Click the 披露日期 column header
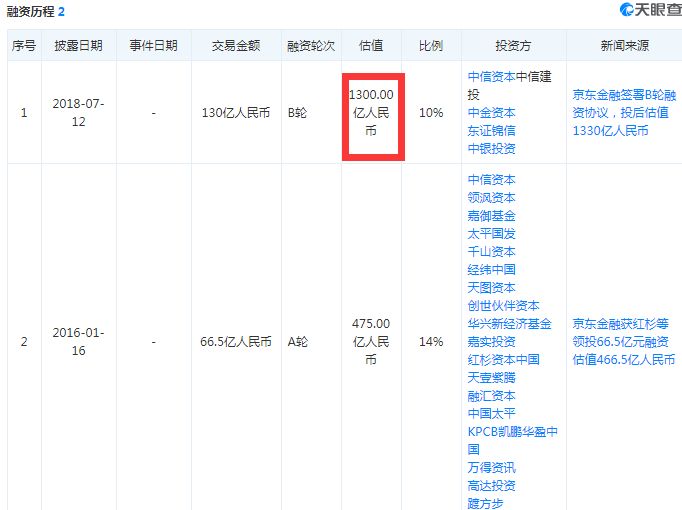The width and height of the screenshot is (682, 510). pyautogui.click(x=78, y=45)
